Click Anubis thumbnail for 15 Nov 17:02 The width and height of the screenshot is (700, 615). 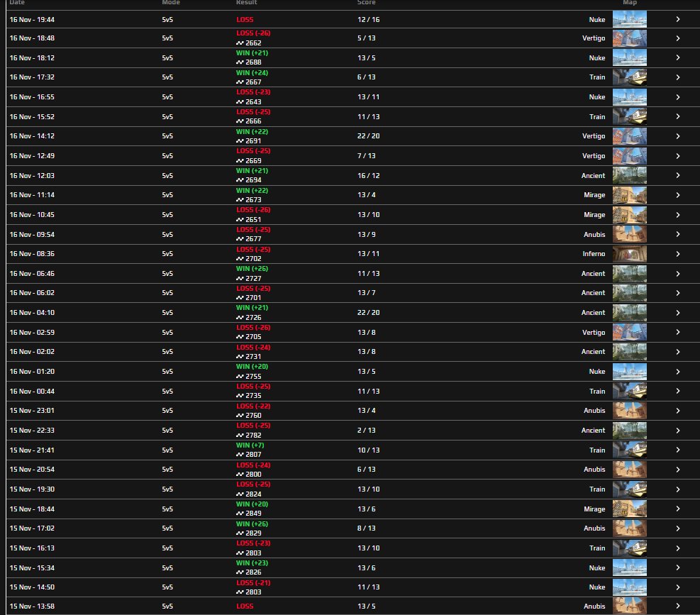(x=630, y=528)
